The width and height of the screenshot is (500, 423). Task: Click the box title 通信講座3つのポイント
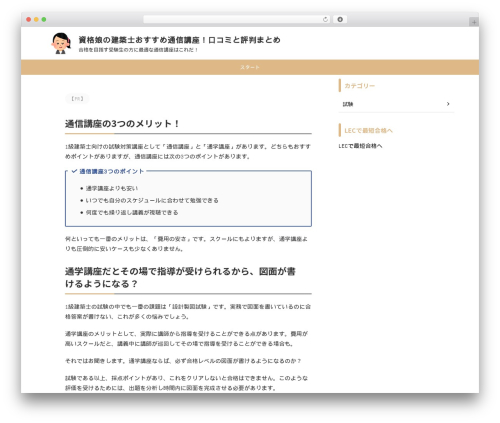tap(112, 171)
